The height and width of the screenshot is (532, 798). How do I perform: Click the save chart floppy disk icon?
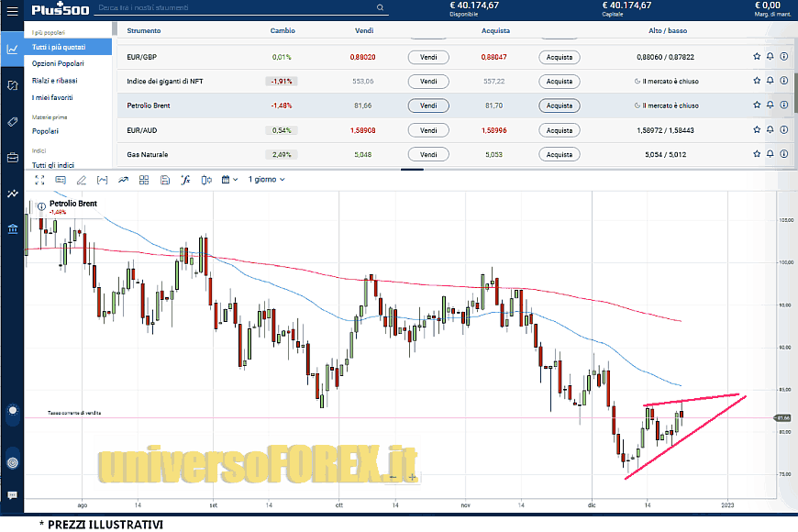(164, 179)
